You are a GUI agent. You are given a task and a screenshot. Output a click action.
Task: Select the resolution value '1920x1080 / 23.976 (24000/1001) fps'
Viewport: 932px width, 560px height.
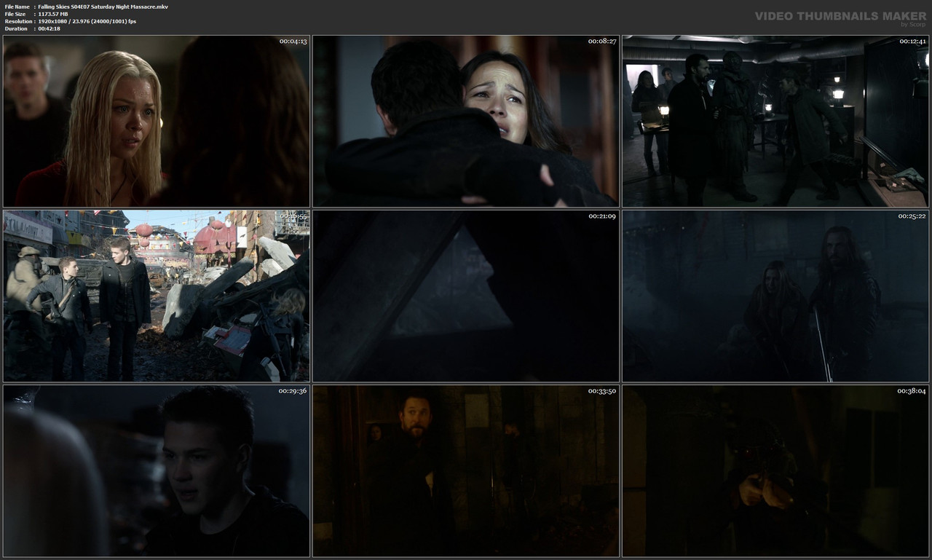coord(87,21)
